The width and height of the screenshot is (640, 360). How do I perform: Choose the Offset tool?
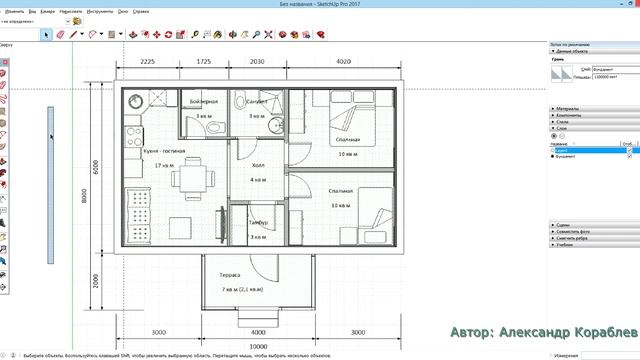pos(145,35)
